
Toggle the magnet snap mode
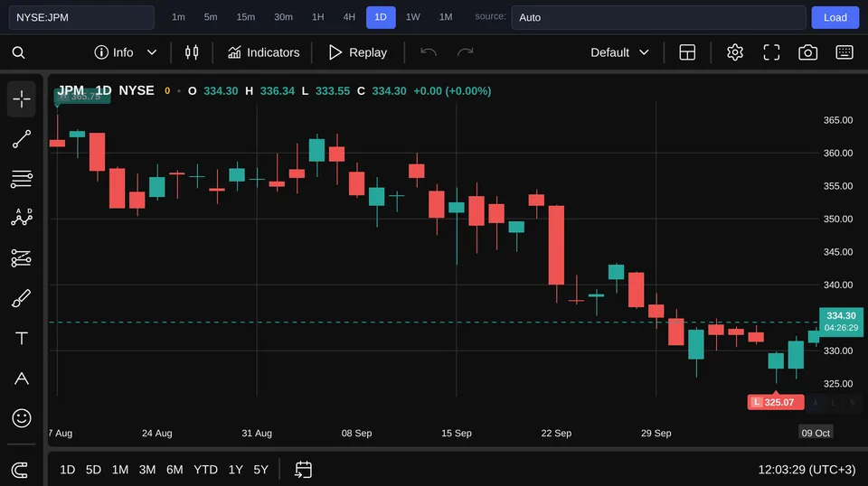point(20,470)
